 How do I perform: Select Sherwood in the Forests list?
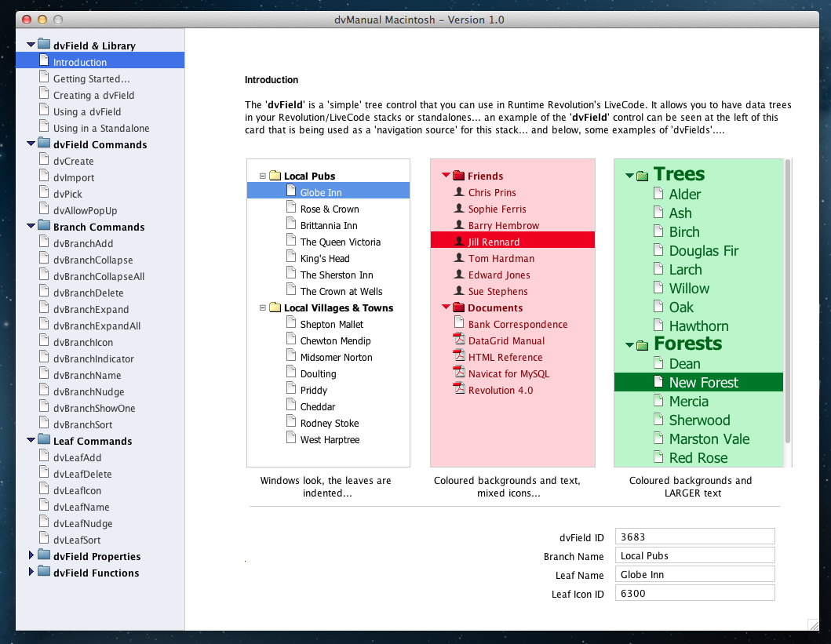point(699,420)
